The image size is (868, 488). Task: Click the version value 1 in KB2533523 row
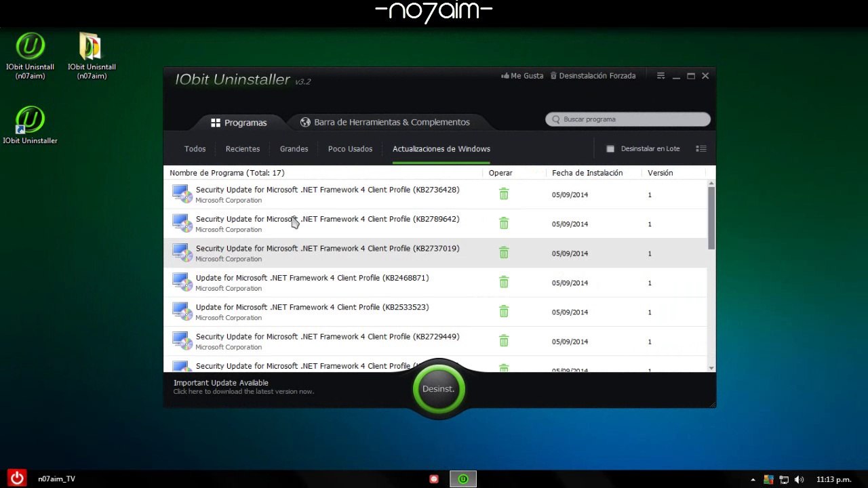click(x=650, y=312)
